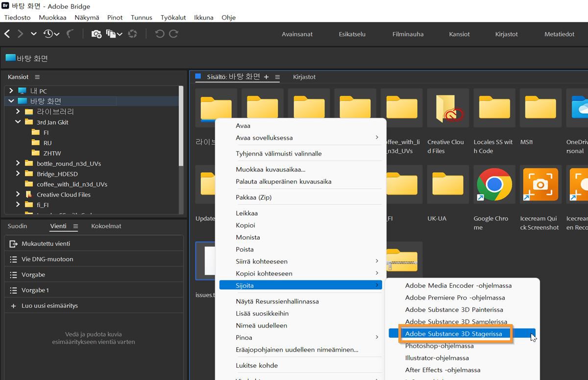588x380 pixels.
Task: Click the Camera Raw aperture icon
Action: click(x=132, y=34)
